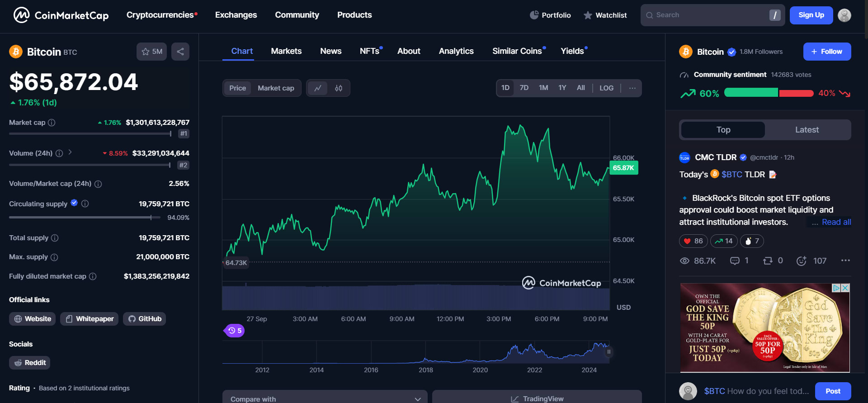This screenshot has height=403, width=868.
Task: Open Reddit social link
Action: pos(30,363)
